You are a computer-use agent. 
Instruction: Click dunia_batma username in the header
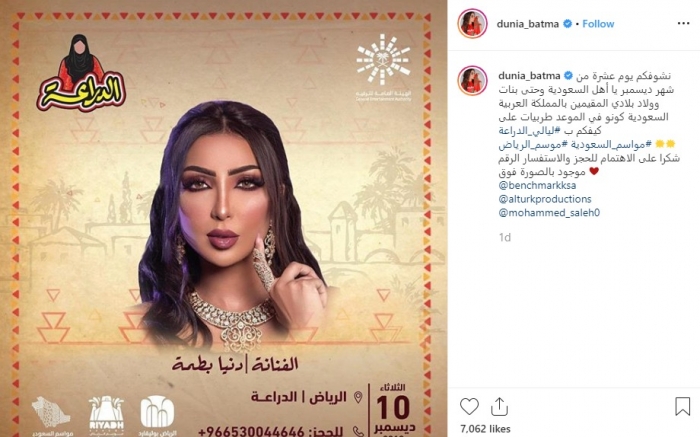click(528, 24)
